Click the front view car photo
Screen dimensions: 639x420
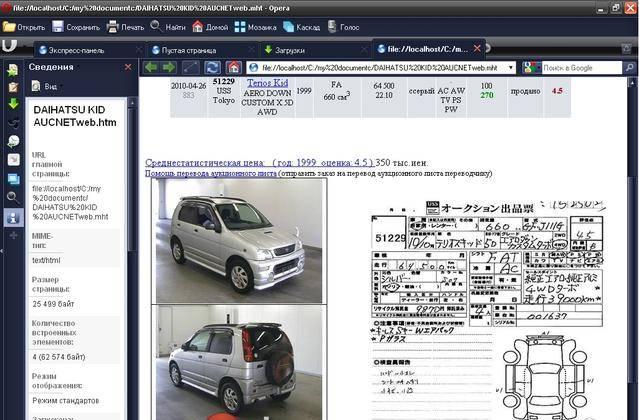coord(239,241)
